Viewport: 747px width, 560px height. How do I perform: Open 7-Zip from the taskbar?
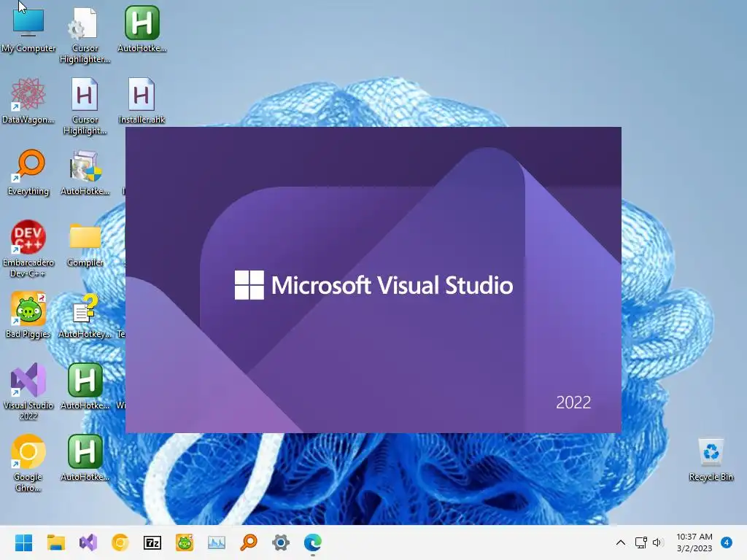pyautogui.click(x=152, y=542)
